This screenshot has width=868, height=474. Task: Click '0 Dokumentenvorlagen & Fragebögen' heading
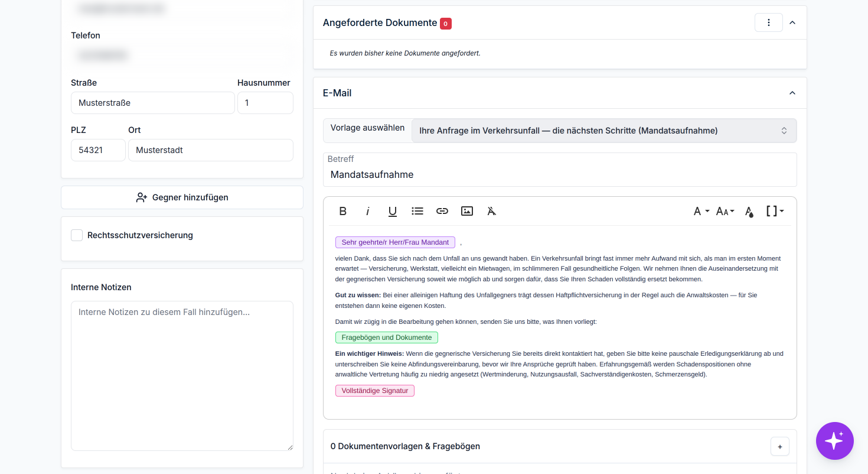tap(405, 446)
